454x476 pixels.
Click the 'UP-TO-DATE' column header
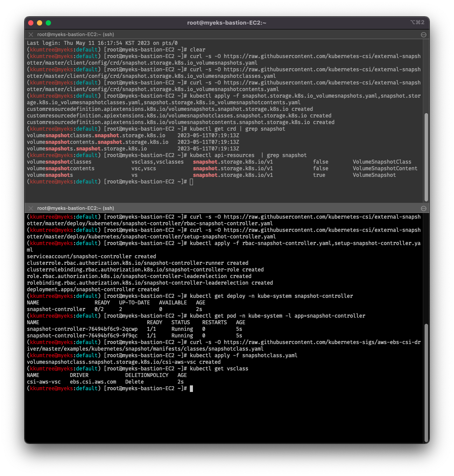[134, 303]
